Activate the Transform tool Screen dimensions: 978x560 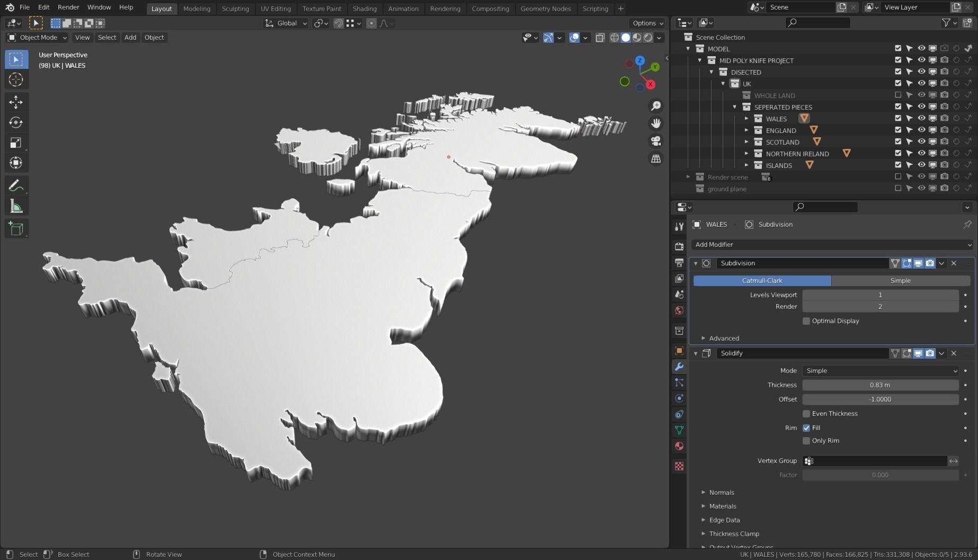[x=16, y=163]
